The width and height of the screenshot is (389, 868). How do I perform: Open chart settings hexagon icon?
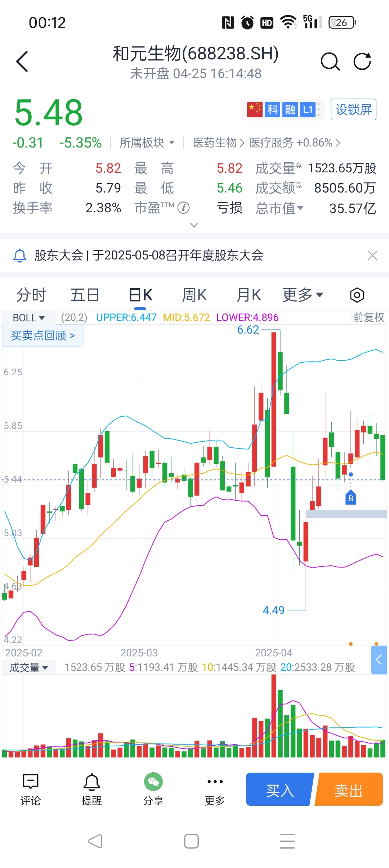(x=357, y=295)
